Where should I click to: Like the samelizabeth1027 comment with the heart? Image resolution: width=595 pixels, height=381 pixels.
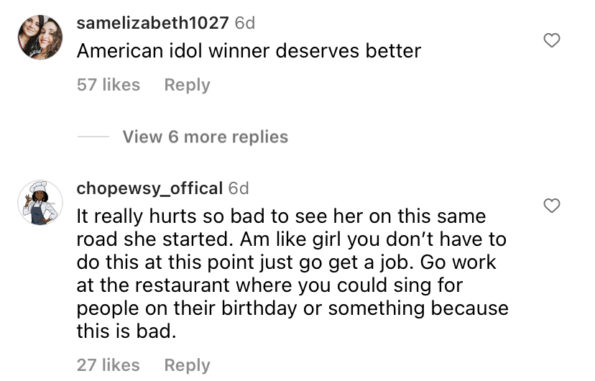pos(552,40)
